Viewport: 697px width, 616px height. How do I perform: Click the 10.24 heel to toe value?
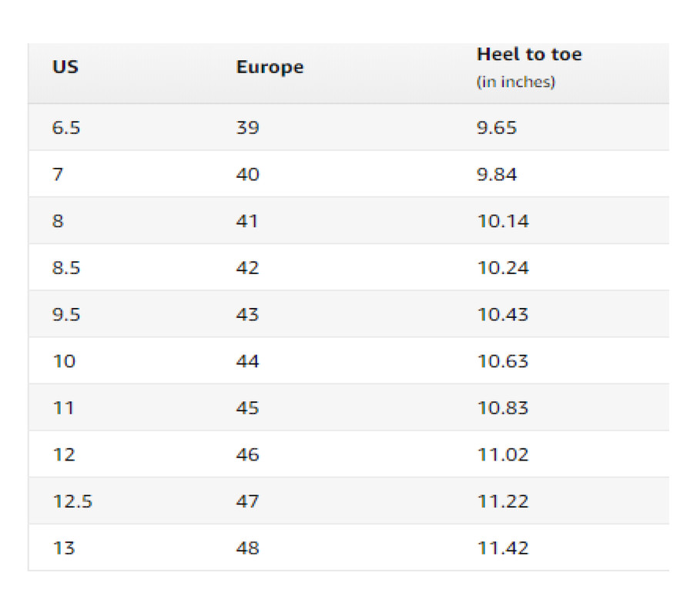[503, 268]
